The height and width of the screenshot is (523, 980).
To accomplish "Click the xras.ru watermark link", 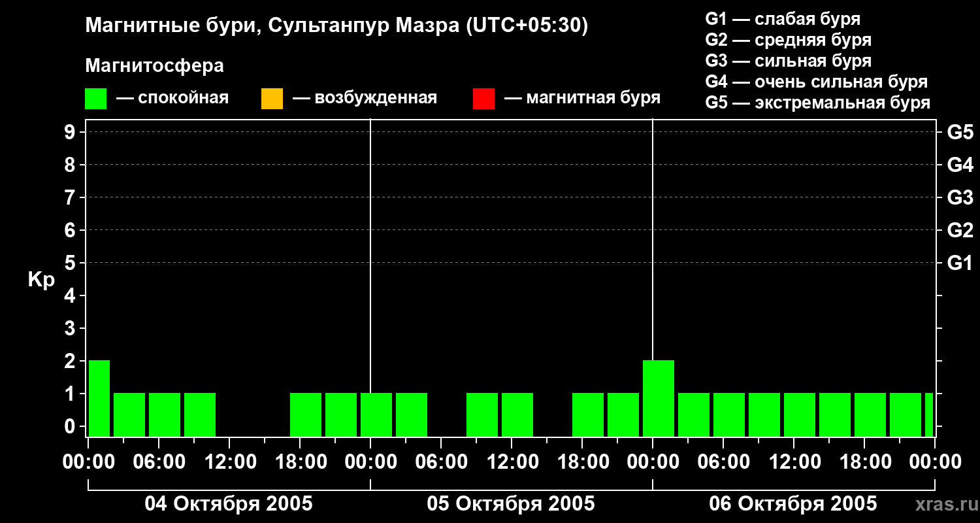I will point(944,505).
